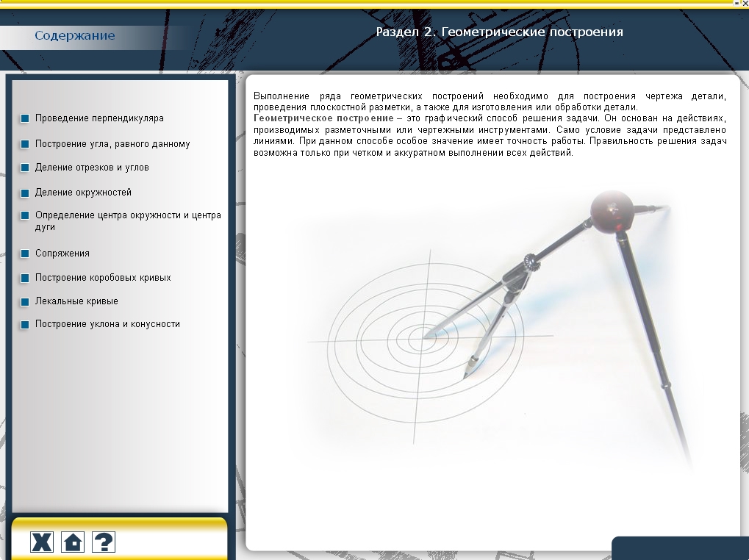Open topic "Построение угла, равного данному"

(112, 144)
